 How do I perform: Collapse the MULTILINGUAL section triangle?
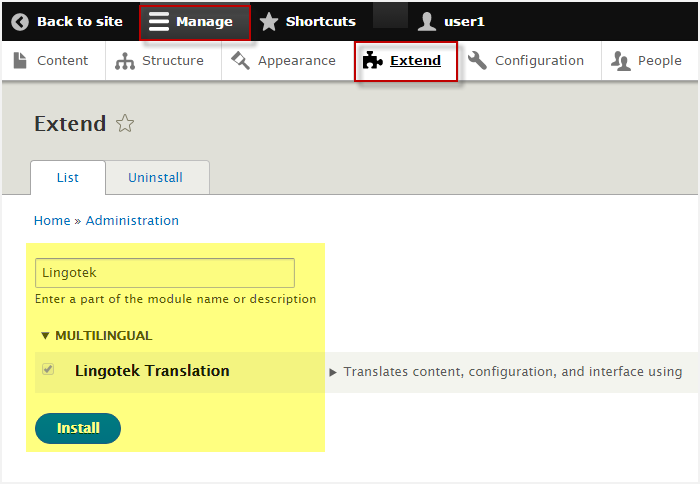pos(45,335)
